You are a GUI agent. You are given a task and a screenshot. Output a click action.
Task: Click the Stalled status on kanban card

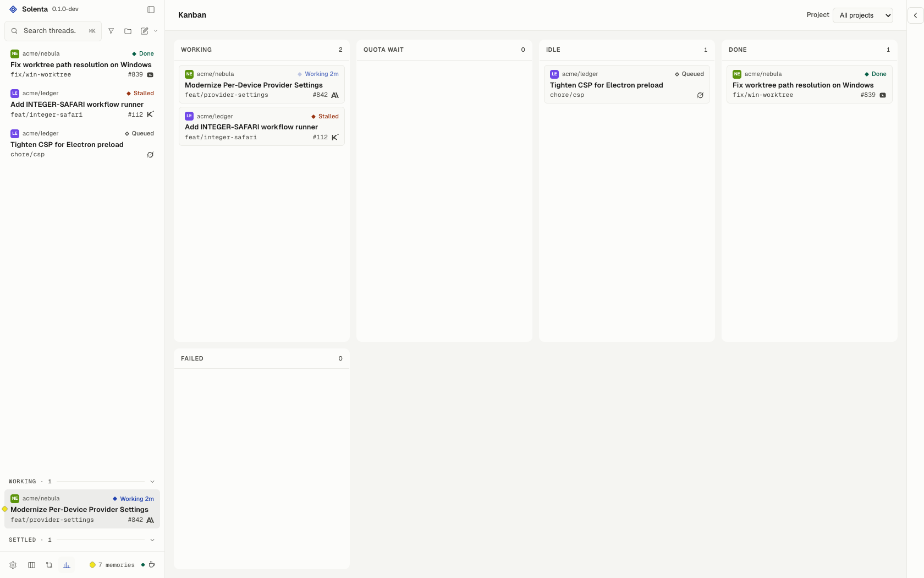(x=325, y=116)
